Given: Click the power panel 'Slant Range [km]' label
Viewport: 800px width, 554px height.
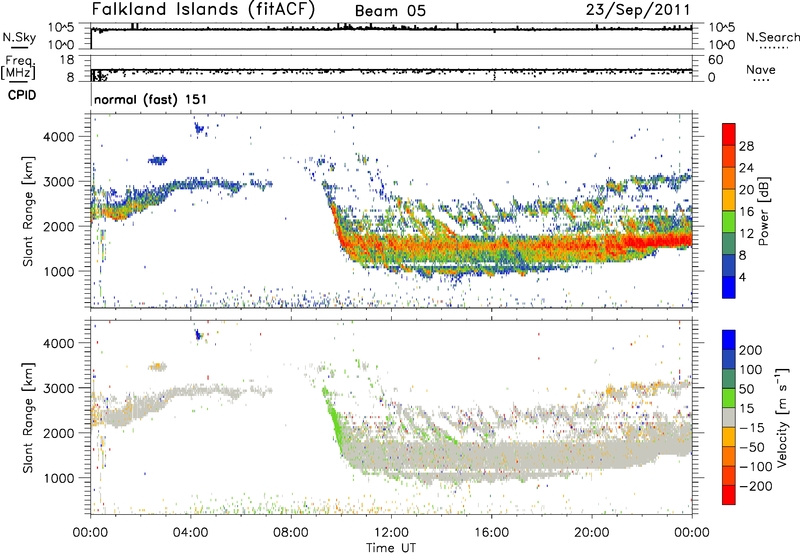Looking at the screenshot, I should [x=28, y=211].
